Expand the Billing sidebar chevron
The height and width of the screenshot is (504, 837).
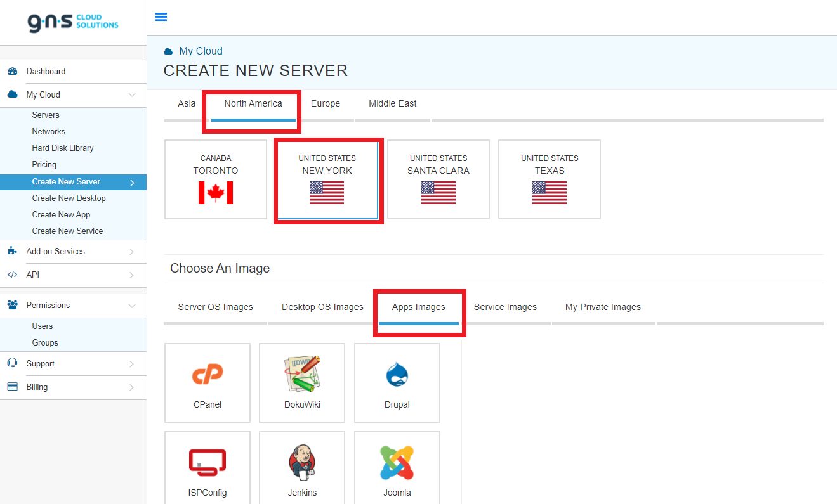pos(132,387)
